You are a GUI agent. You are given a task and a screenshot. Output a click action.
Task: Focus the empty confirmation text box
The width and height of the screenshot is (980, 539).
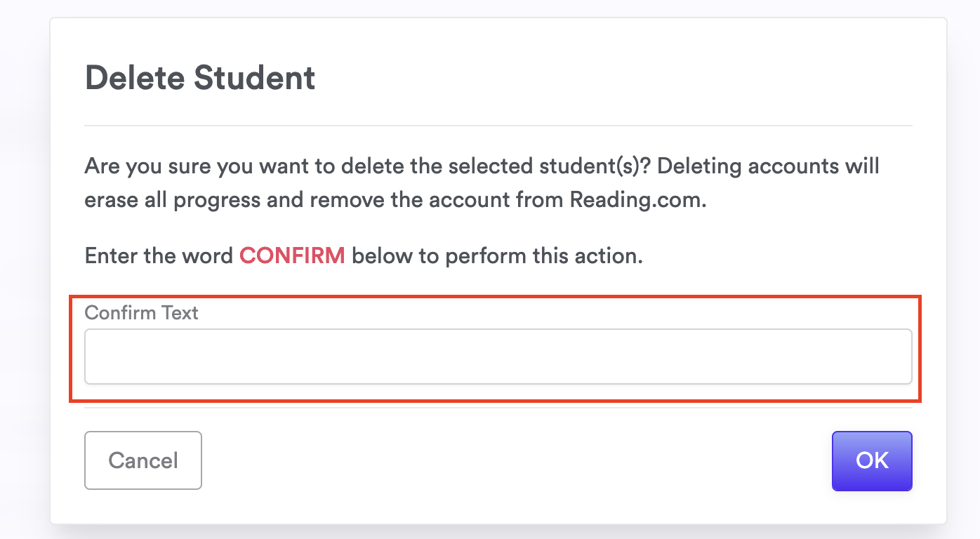point(498,357)
